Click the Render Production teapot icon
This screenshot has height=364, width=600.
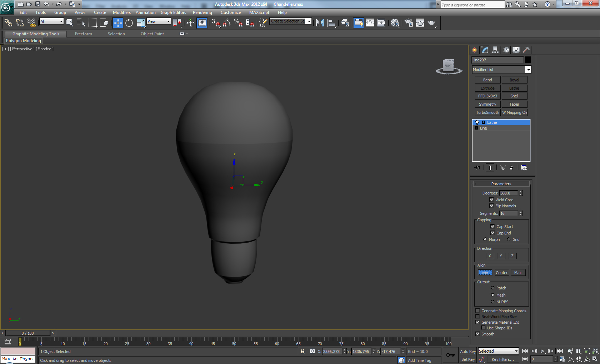(431, 23)
